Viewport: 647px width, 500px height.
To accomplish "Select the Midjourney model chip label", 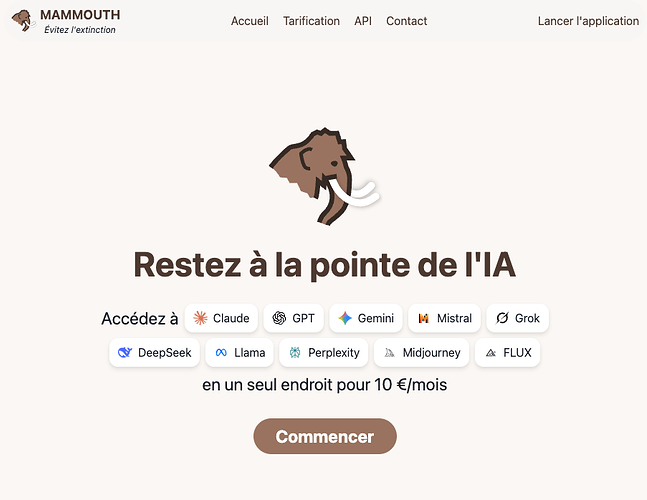I will [431, 353].
